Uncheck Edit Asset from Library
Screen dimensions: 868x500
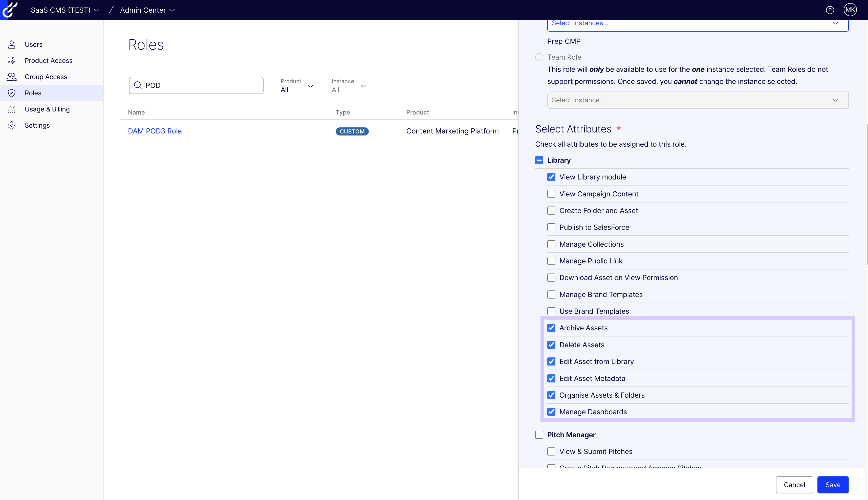(x=551, y=362)
